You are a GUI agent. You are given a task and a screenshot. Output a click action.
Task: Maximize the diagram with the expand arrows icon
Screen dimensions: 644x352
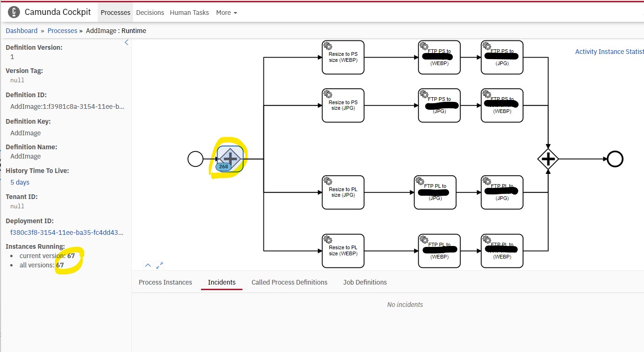pyautogui.click(x=160, y=266)
